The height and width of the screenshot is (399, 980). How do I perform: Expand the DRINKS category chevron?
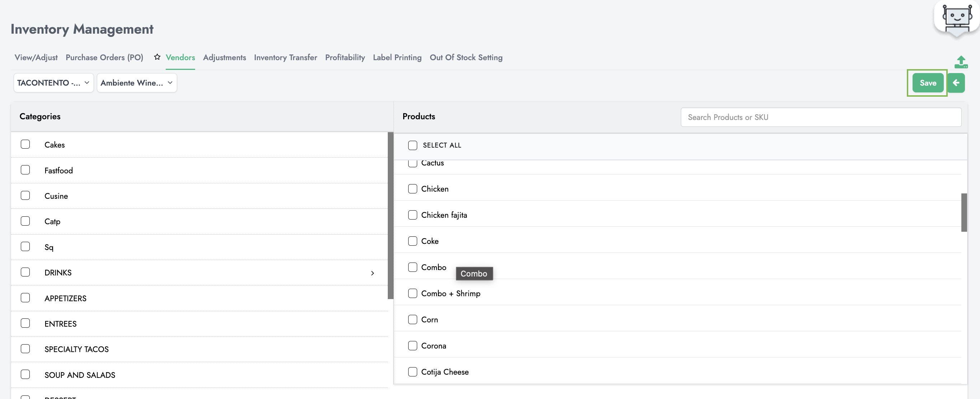click(x=372, y=273)
